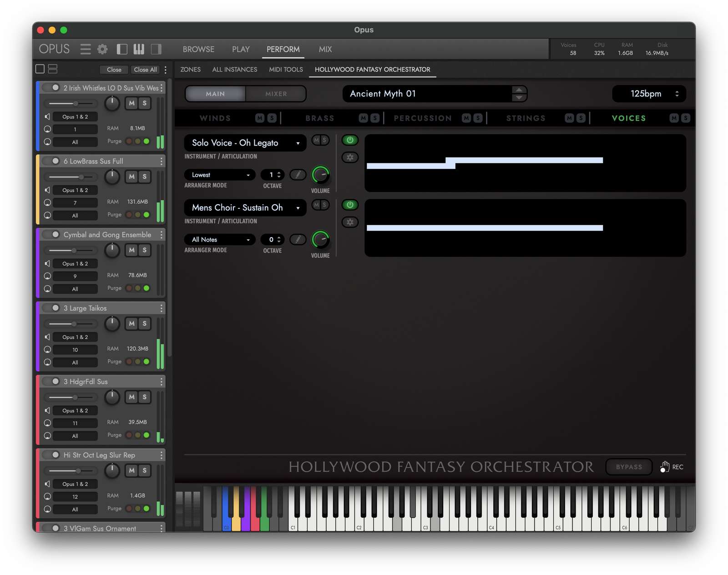This screenshot has width=728, height=575.
Task: Open the Solo Voice - Oh Legato dropdown
Action: [x=245, y=143]
